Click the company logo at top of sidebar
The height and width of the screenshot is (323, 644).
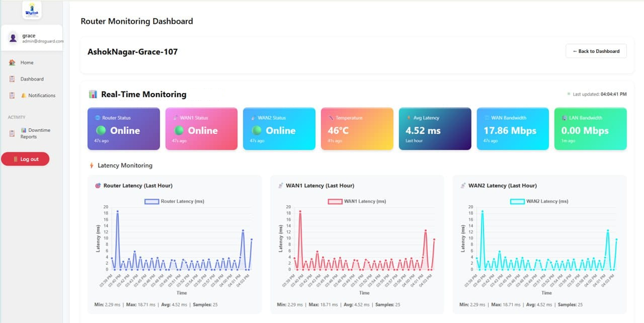pyautogui.click(x=32, y=10)
